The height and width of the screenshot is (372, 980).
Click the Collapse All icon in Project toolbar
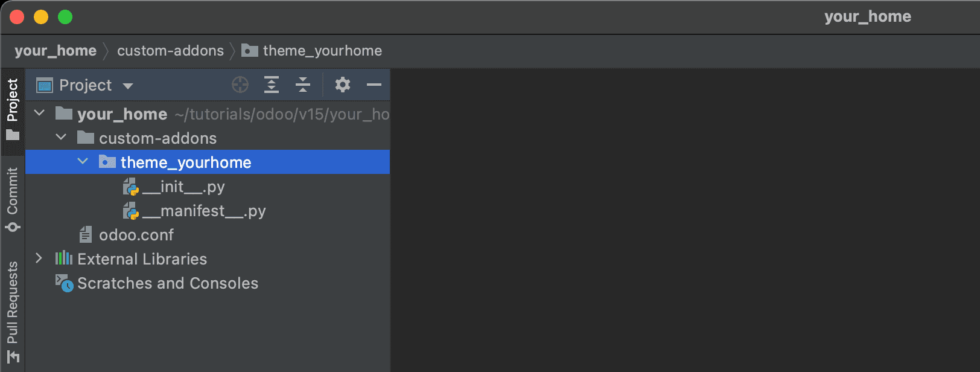303,85
